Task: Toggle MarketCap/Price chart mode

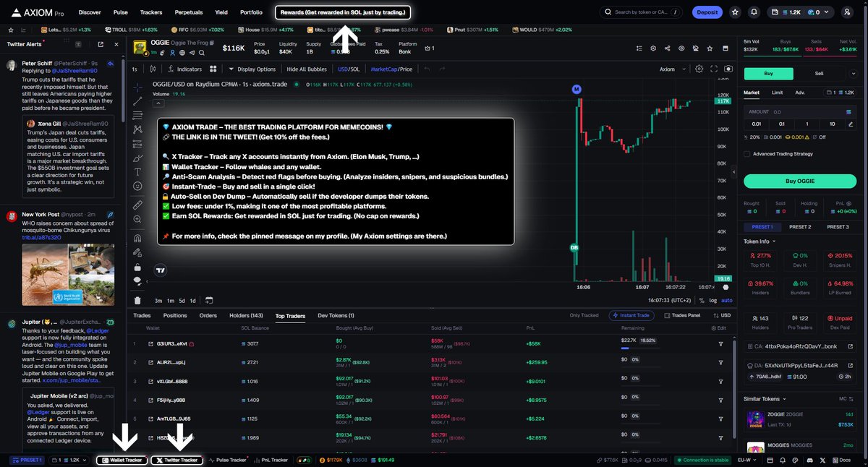Action: (391, 69)
